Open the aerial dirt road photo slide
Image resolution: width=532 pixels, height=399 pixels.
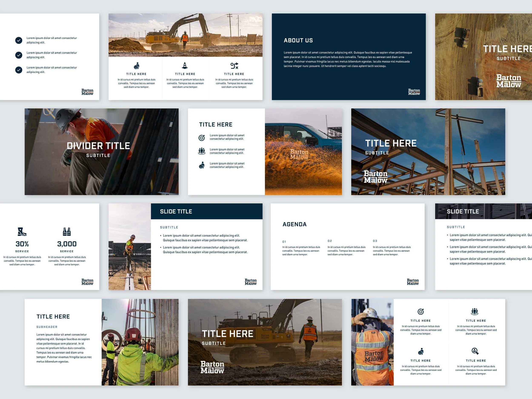tap(483, 57)
